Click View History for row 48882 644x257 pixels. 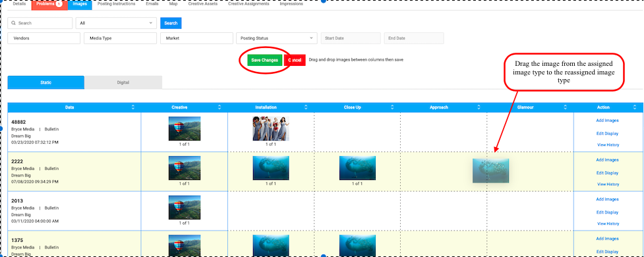[608, 145]
